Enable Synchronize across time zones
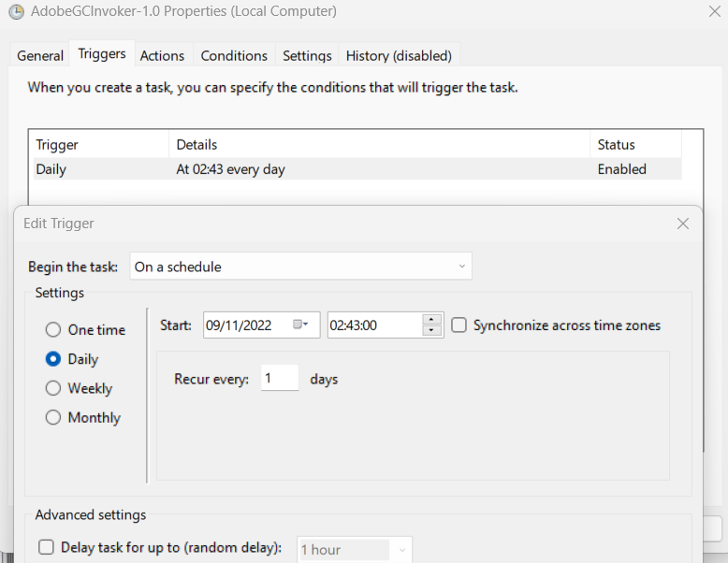This screenshot has height=563, width=728. click(459, 325)
